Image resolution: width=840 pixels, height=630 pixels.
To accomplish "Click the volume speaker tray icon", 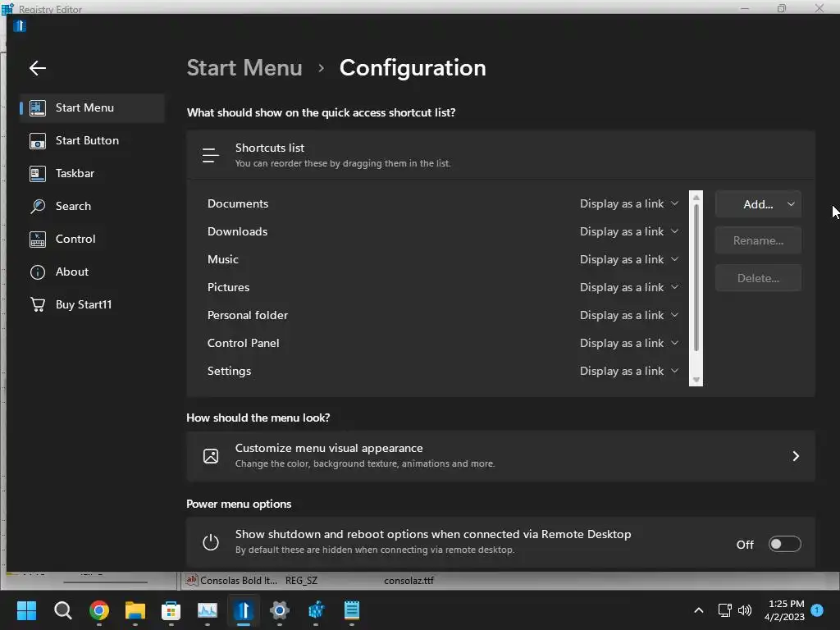I will pyautogui.click(x=745, y=610).
